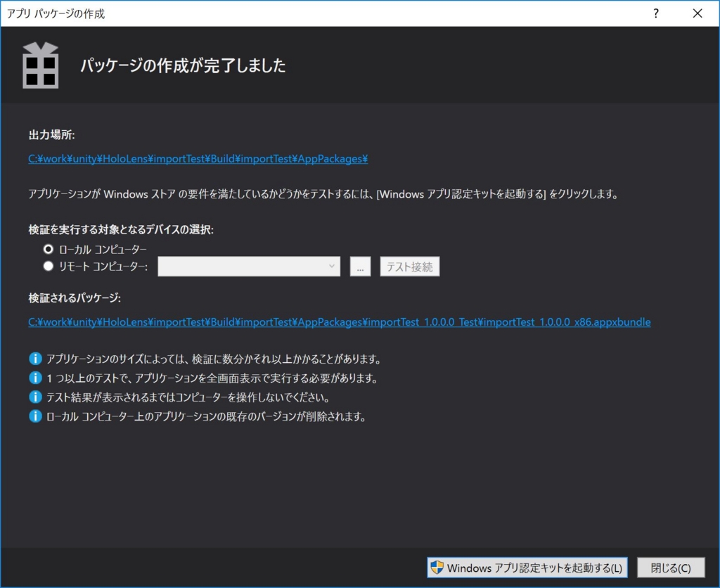
Task: Click info icon beside 既存のバージョン削除 message
Action: pos(35,416)
